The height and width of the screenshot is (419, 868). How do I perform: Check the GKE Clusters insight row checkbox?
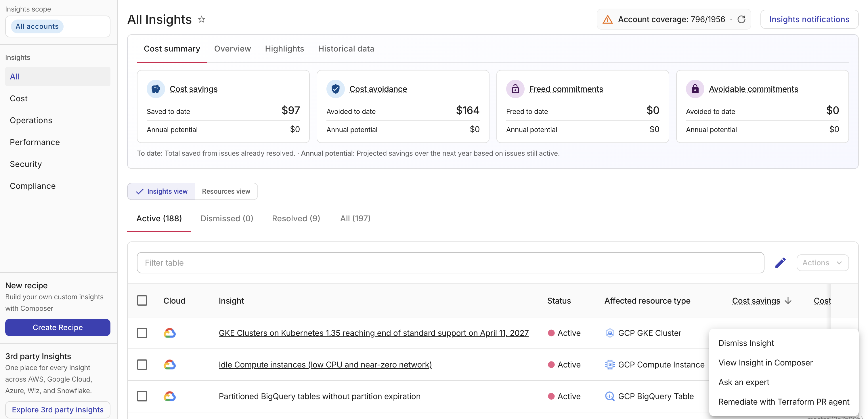tap(142, 333)
